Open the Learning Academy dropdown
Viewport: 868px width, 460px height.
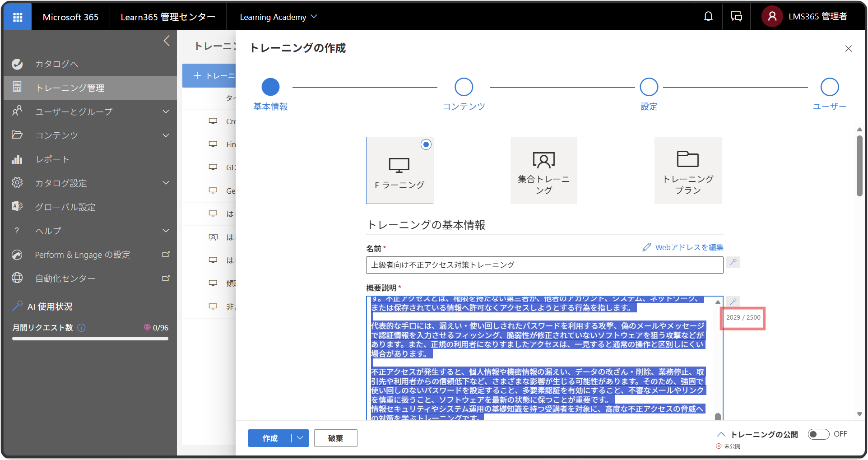[279, 17]
